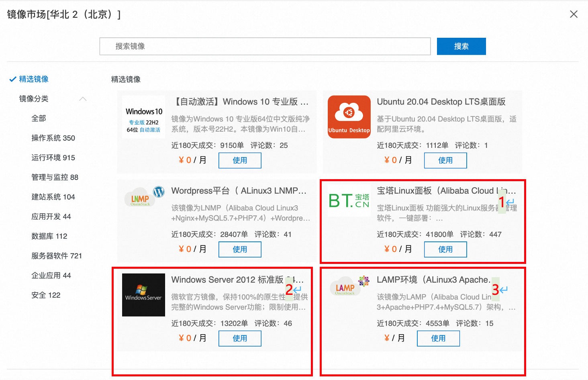Image resolution: width=588 pixels, height=380 pixels.
Task: Click 近180天成交: 4553单 text
Action: tap(413, 324)
